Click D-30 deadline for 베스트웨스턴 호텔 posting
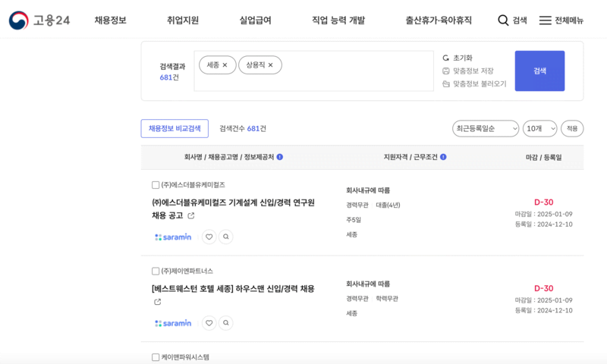Image resolution: width=607 pixels, height=364 pixels. pyautogui.click(x=543, y=289)
